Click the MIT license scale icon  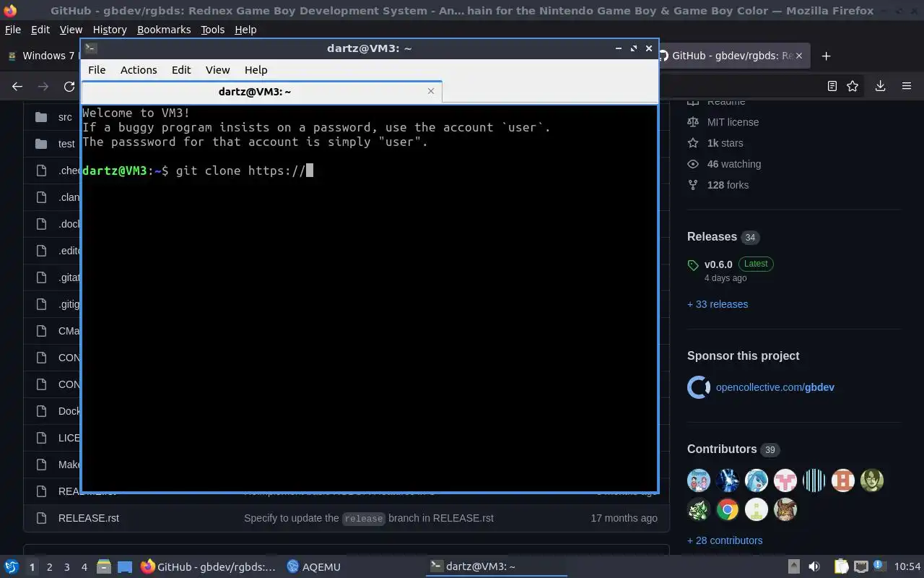(x=693, y=122)
